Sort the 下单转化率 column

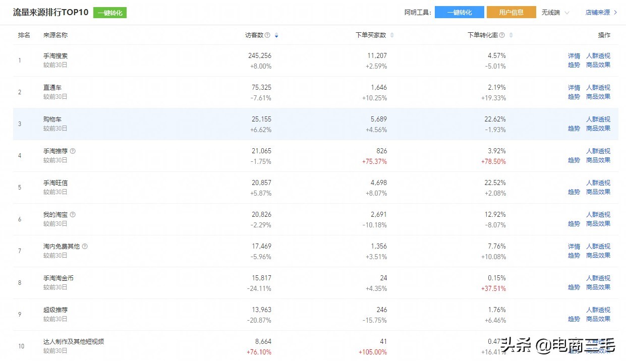coord(511,35)
